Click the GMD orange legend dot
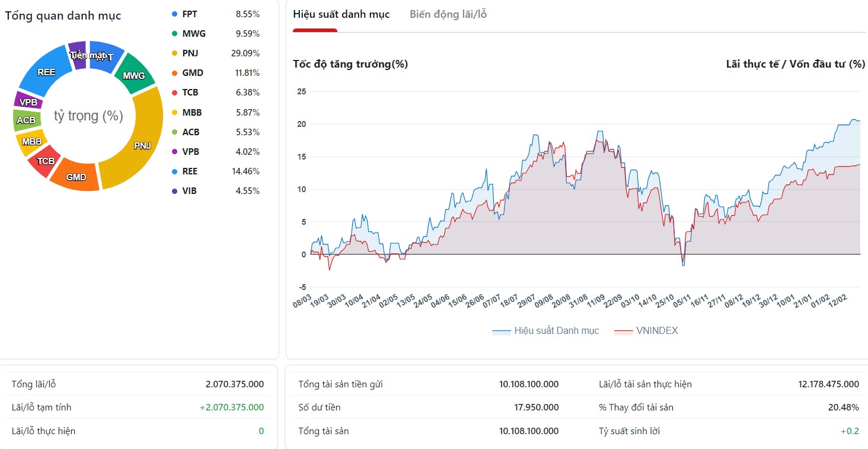868x449 pixels. point(174,73)
